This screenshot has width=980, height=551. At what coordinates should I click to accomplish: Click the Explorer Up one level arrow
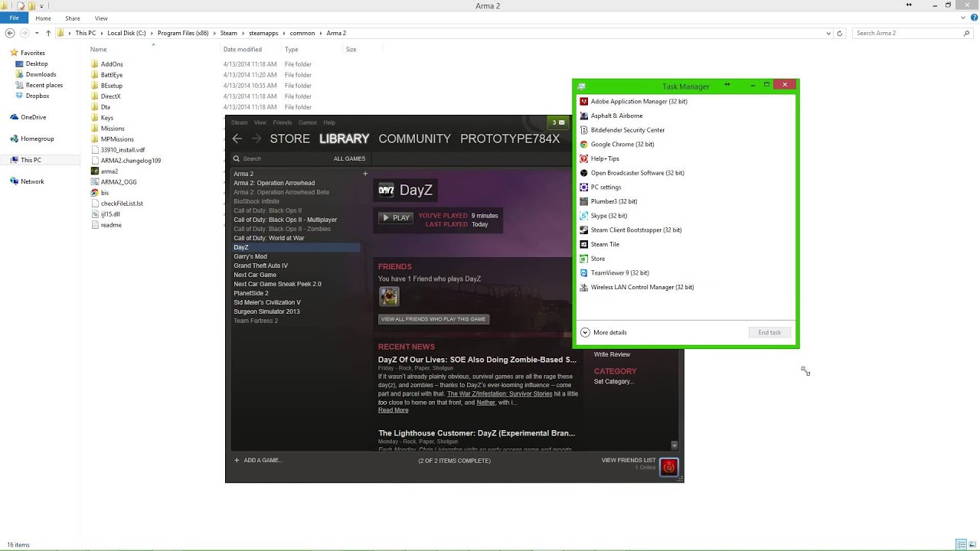coord(48,33)
